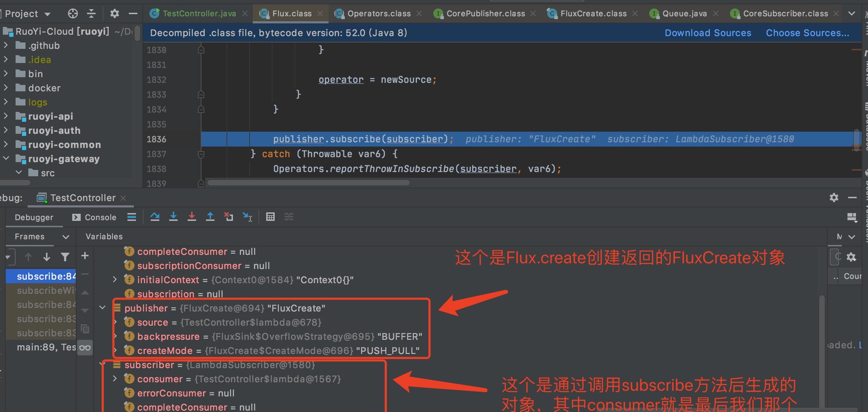Expand the initialContext variable
The image size is (868, 412).
tap(115, 280)
